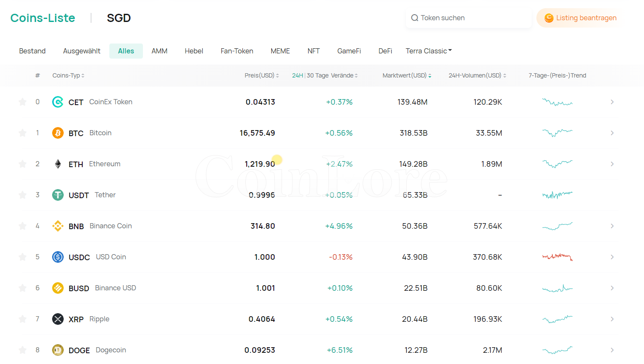Click the Tether USDT logo icon
This screenshot has width=644, height=364.
pyautogui.click(x=58, y=195)
